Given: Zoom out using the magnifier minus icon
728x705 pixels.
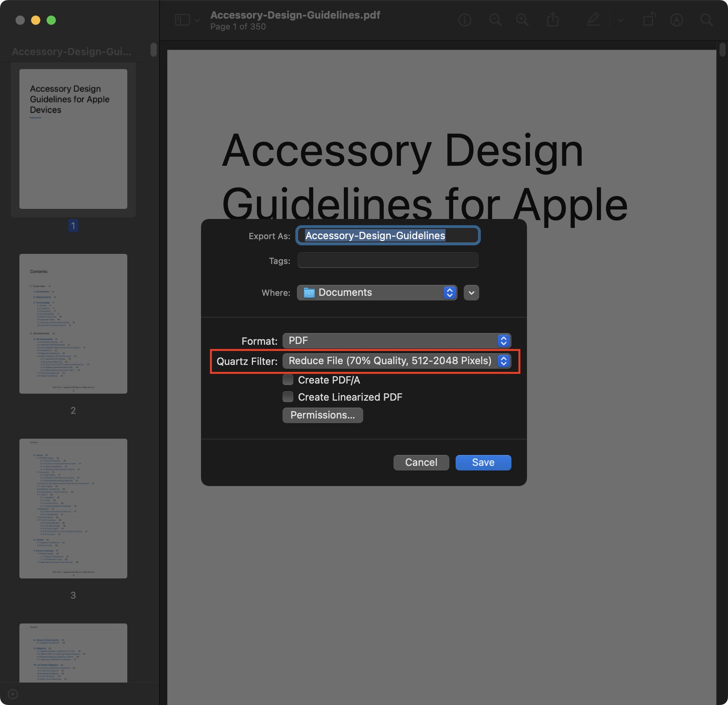Looking at the screenshot, I should [495, 20].
